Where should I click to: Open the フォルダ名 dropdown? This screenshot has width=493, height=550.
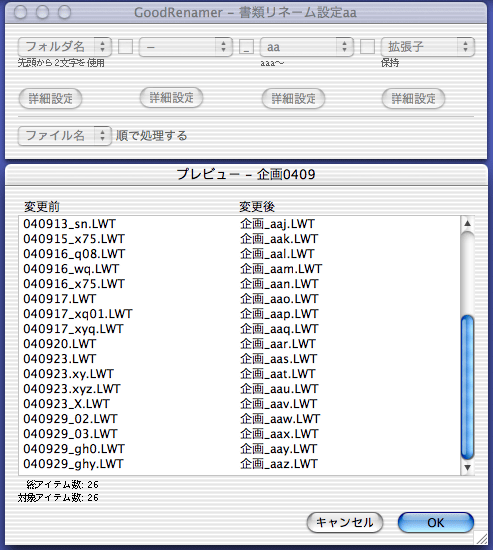pyautogui.click(x=65, y=47)
